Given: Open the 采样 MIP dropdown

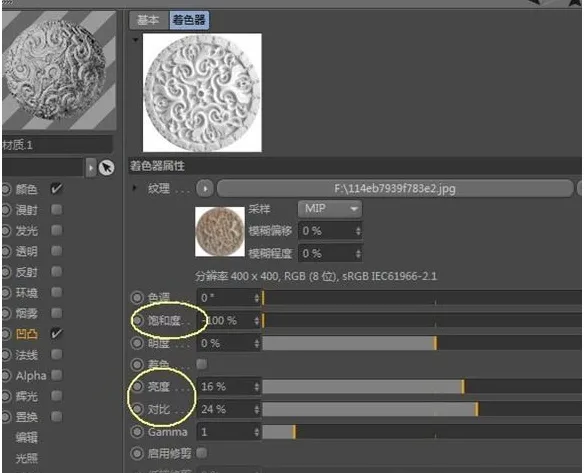Looking at the screenshot, I should click(330, 209).
